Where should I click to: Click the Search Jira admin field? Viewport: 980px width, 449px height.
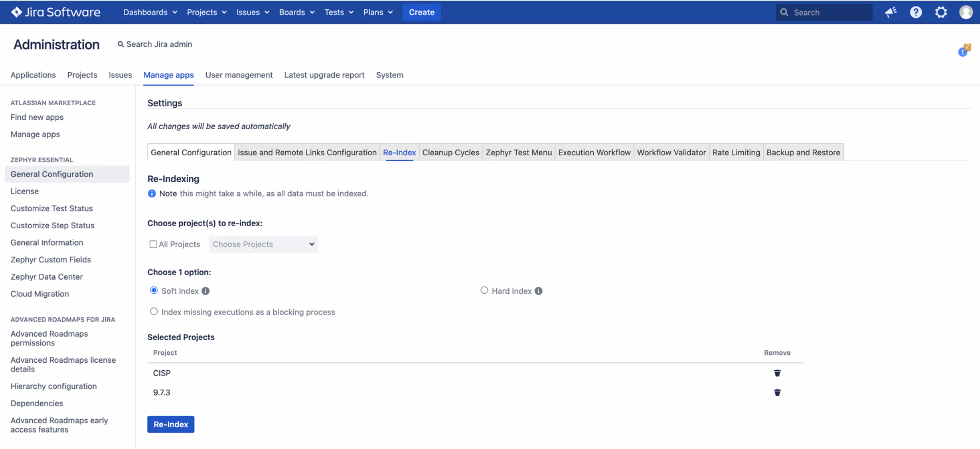click(159, 44)
